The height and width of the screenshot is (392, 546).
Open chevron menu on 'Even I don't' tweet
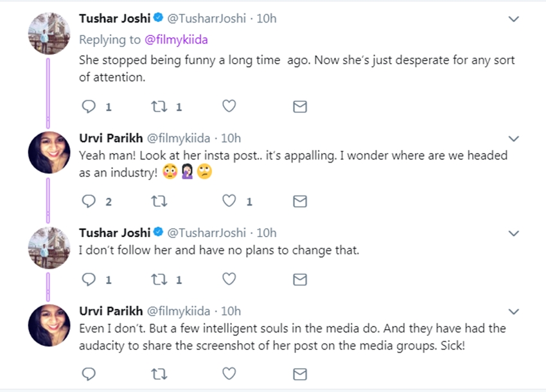(x=513, y=311)
